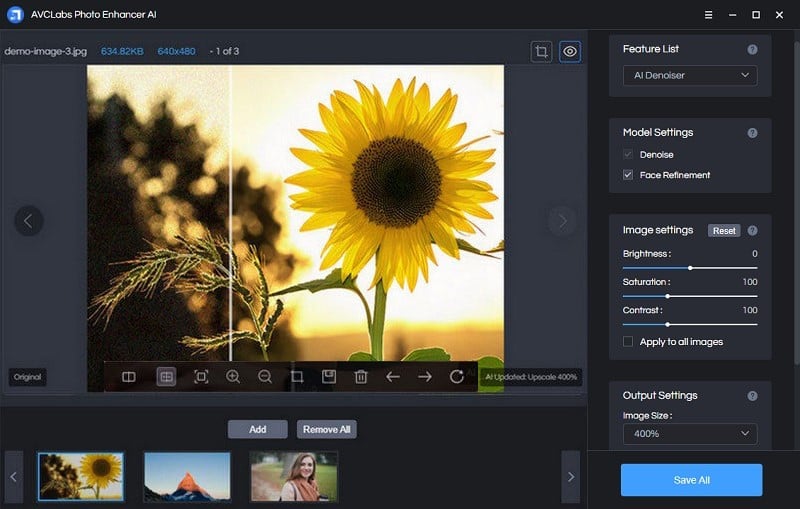Open help for Output Settings
The width and height of the screenshot is (800, 509).
click(752, 396)
